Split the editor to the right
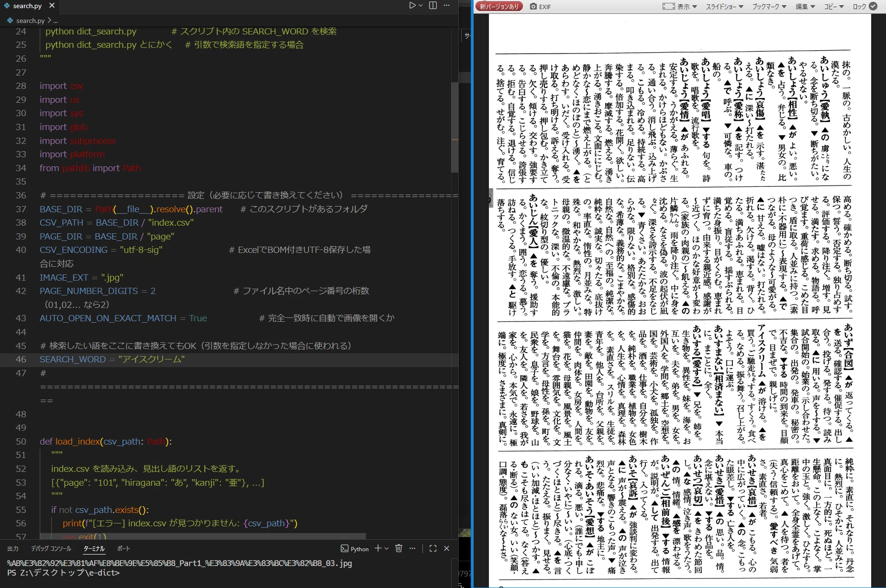Image resolution: width=886 pixels, height=588 pixels. point(433,5)
